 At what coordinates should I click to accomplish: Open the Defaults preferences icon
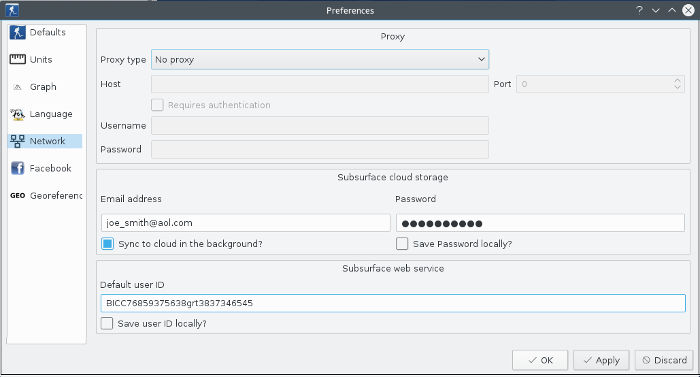17,33
